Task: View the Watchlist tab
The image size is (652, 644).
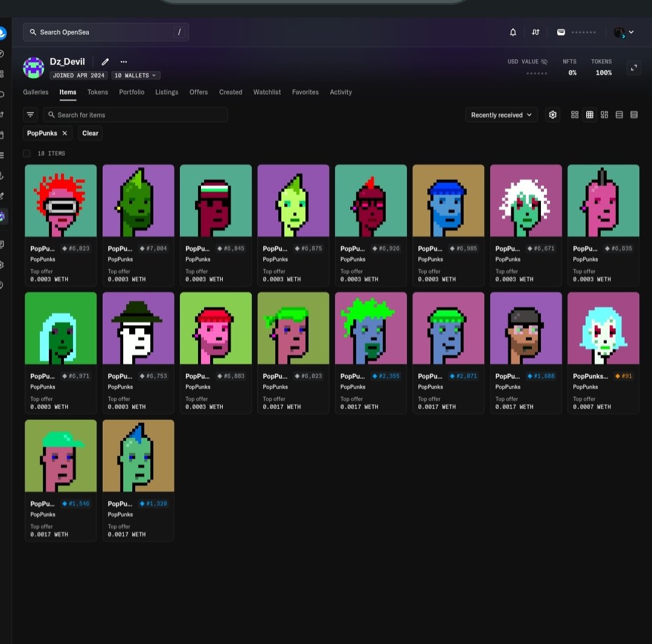Action: [267, 92]
